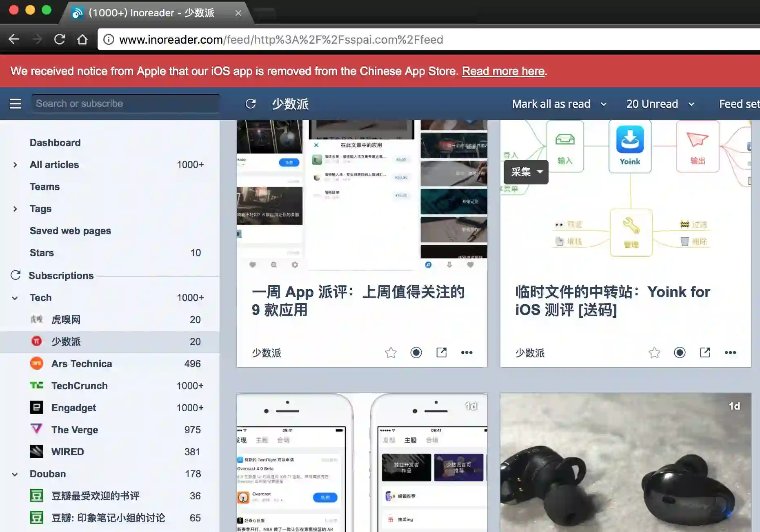The width and height of the screenshot is (760, 532).
Task: Click the feed refresh icon beside 少数派 title
Action: coord(251,104)
